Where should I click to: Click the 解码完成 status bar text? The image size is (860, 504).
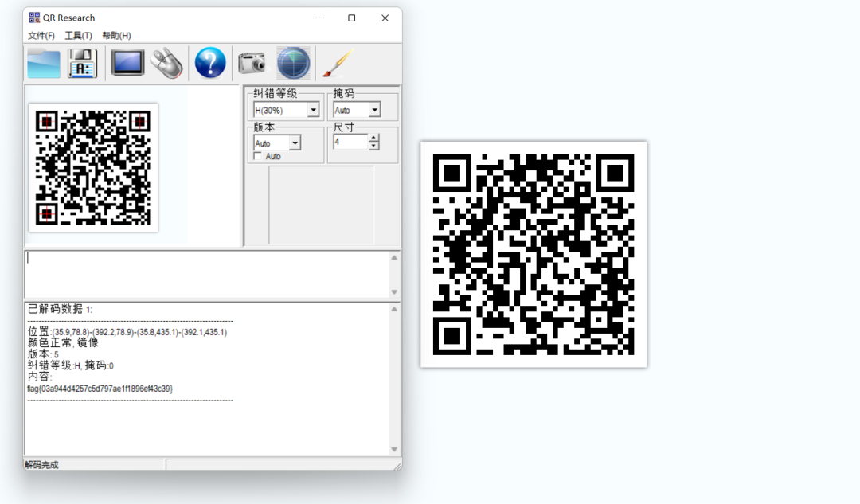coord(41,465)
